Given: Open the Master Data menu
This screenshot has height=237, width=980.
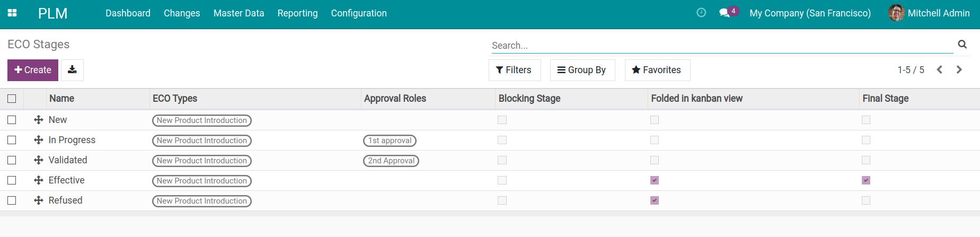Looking at the screenshot, I should [x=239, y=13].
